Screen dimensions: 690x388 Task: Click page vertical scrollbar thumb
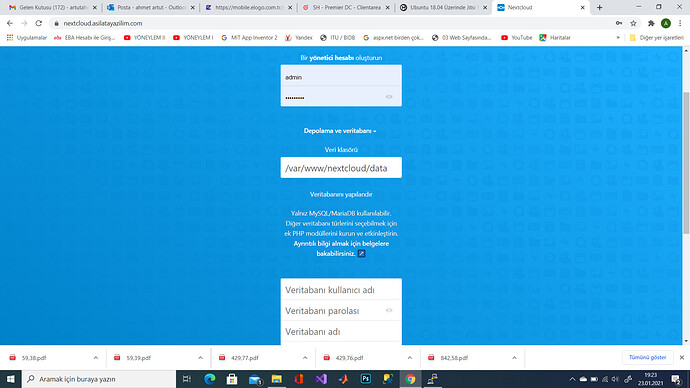tap(686, 163)
